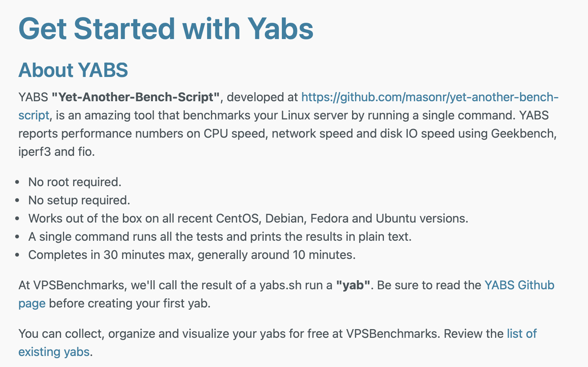Select the "No root required." bullet item
This screenshot has height=367, width=588.
click(x=75, y=182)
